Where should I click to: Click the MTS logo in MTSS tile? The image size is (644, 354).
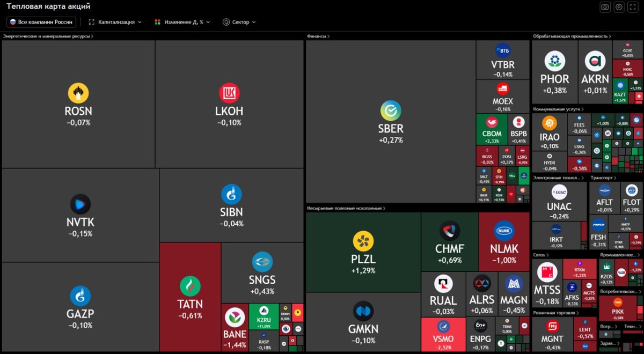pos(547,273)
